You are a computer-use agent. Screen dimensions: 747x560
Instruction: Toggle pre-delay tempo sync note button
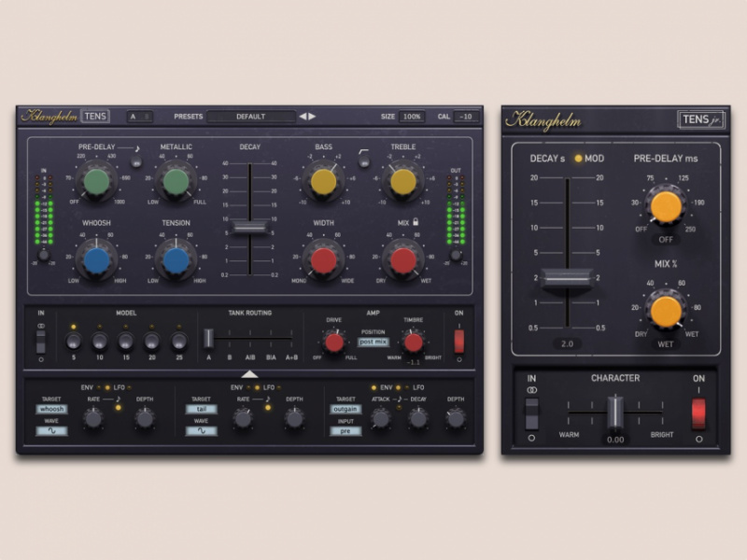pyautogui.click(x=136, y=162)
